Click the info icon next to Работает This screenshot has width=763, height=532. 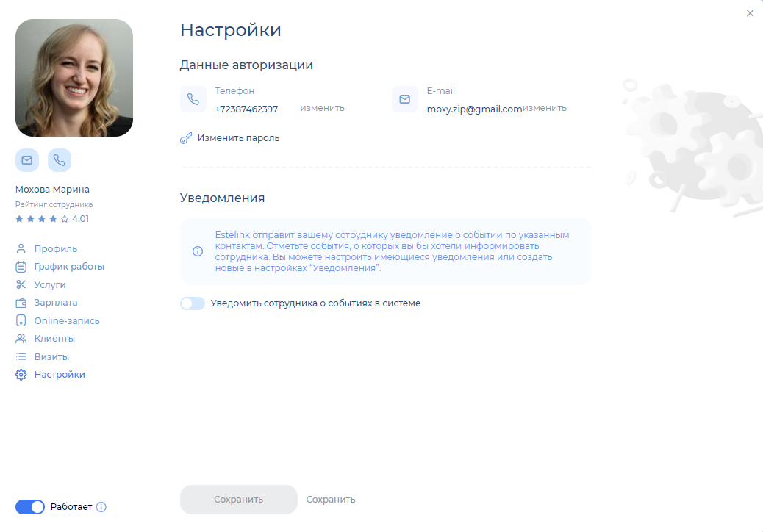click(x=101, y=507)
